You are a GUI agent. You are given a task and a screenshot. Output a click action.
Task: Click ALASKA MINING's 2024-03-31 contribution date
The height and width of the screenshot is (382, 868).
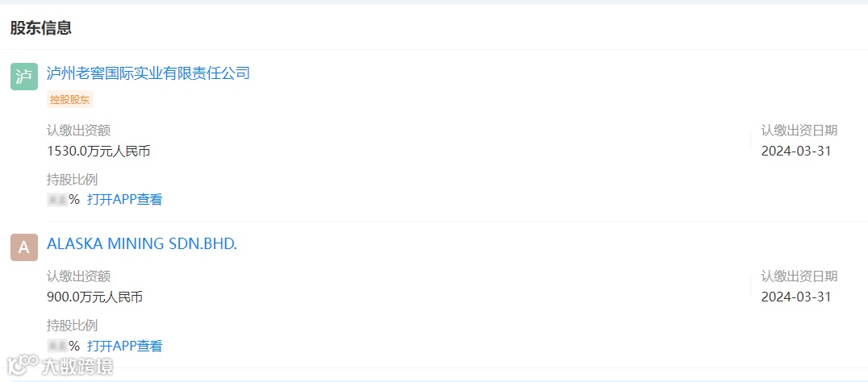pos(795,297)
